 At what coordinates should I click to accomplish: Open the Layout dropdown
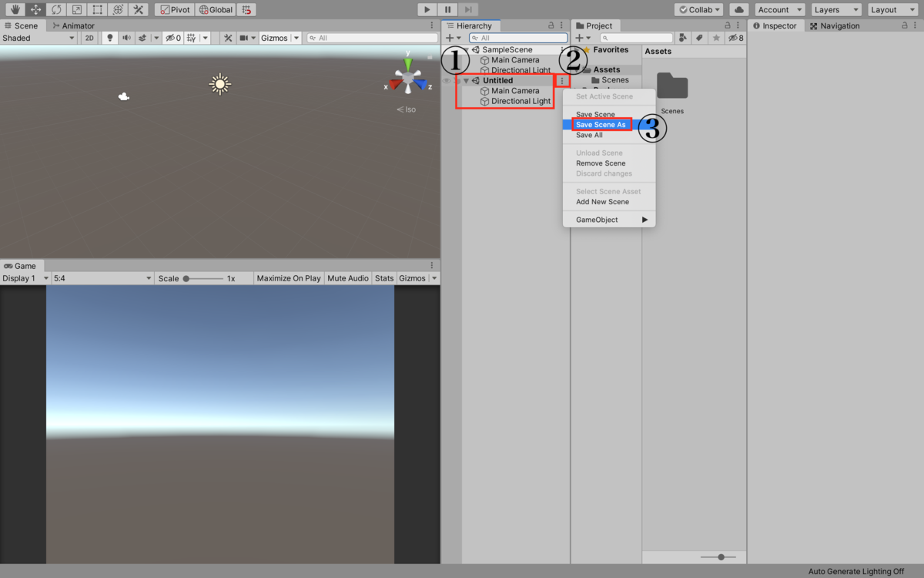[x=892, y=10]
